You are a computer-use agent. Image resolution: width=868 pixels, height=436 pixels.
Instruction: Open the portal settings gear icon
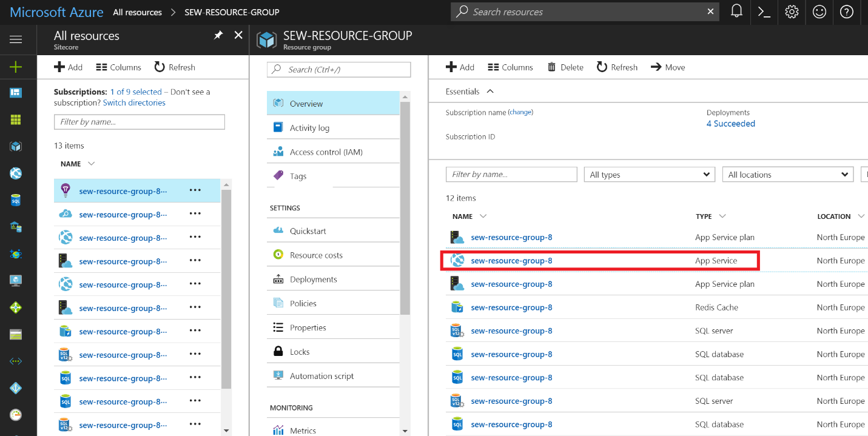click(792, 12)
